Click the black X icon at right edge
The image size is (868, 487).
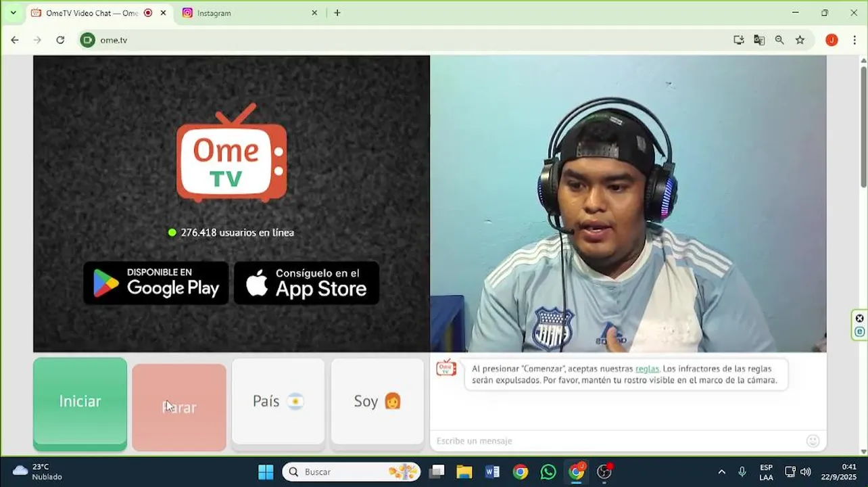tap(859, 319)
